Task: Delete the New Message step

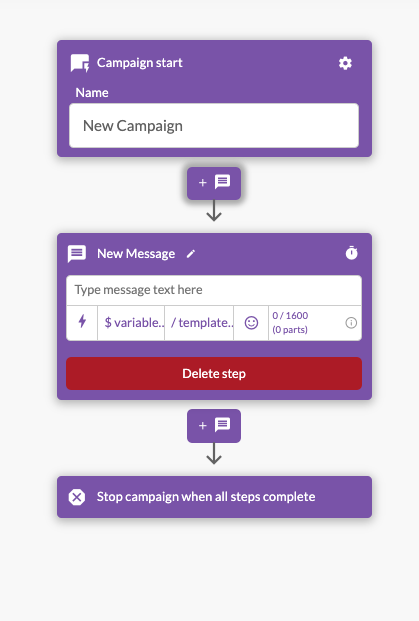Action: point(214,373)
